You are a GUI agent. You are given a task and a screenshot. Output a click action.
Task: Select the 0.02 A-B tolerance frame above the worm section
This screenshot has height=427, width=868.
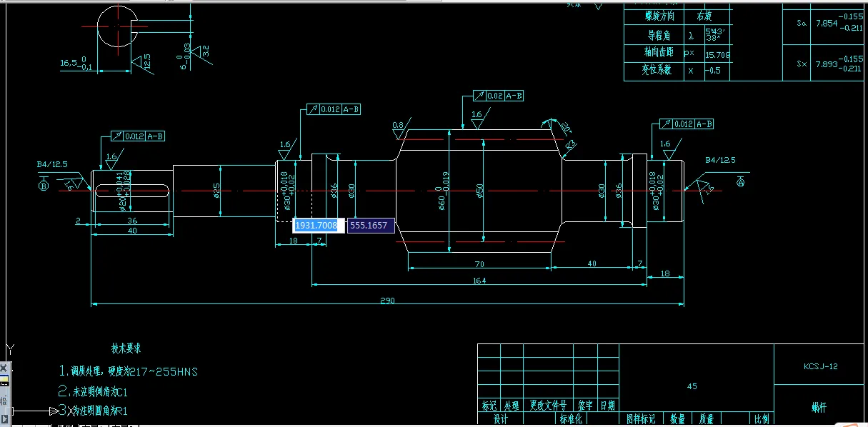tap(498, 95)
